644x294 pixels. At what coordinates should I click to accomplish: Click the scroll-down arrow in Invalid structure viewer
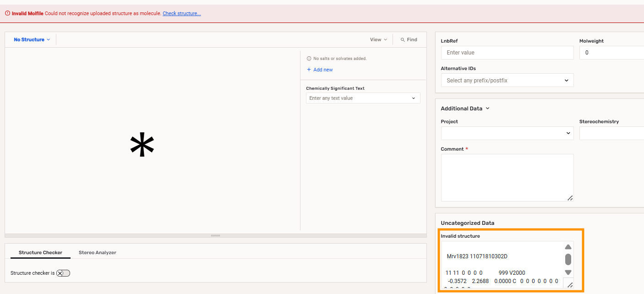pos(568,272)
